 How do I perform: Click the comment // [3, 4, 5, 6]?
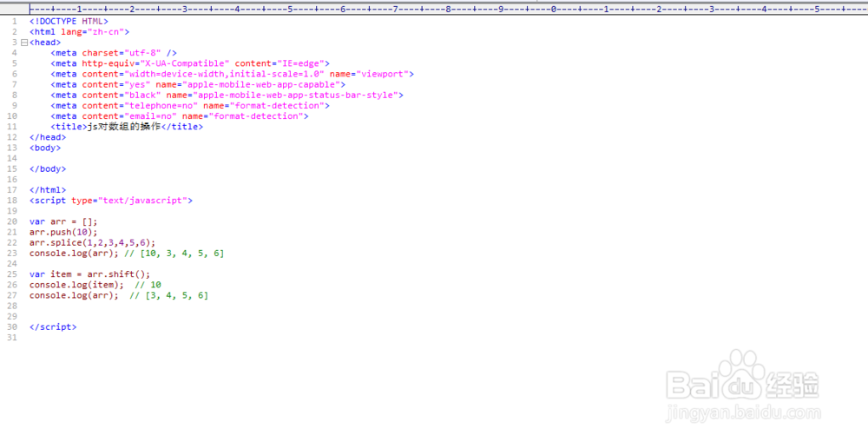(x=169, y=295)
